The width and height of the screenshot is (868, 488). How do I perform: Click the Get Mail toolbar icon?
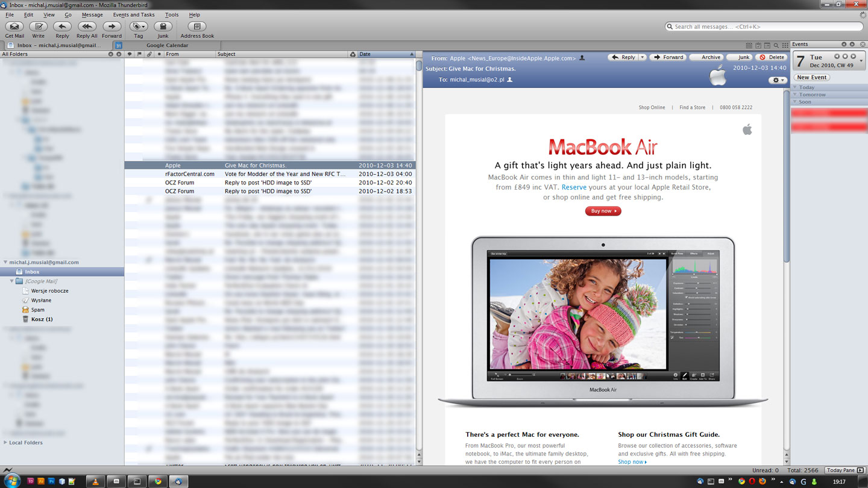14,27
